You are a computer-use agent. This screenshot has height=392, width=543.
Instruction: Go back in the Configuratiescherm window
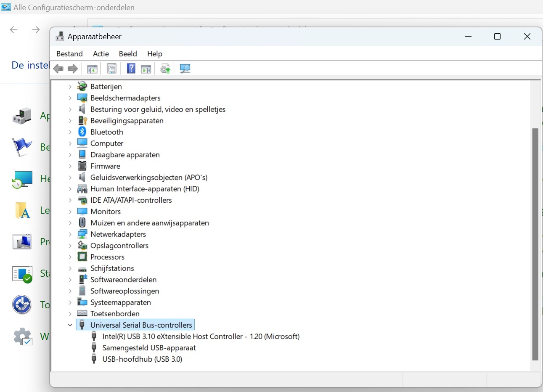[x=14, y=29]
